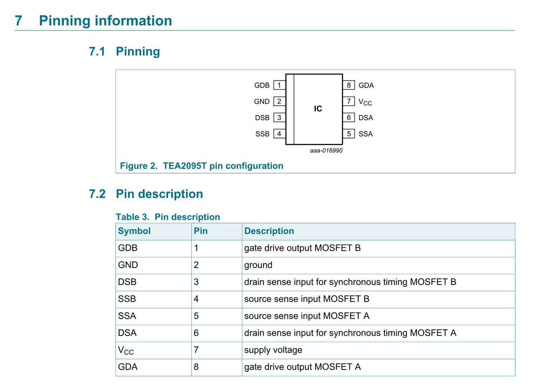533x392 pixels.
Task: Click pin 5 box beside SSA label
Action: (x=348, y=134)
